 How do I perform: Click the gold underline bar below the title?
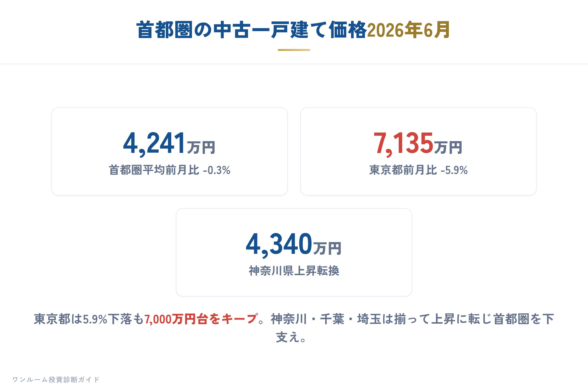coord(294,50)
